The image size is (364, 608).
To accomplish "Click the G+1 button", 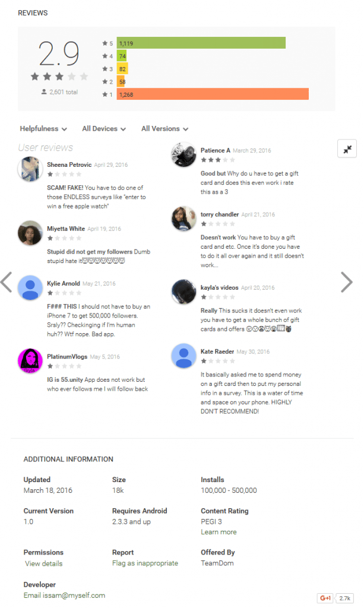I will coord(325,598).
